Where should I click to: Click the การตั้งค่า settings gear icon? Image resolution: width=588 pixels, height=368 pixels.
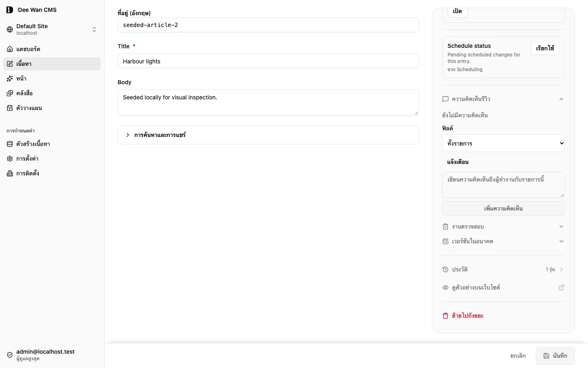[x=10, y=159]
